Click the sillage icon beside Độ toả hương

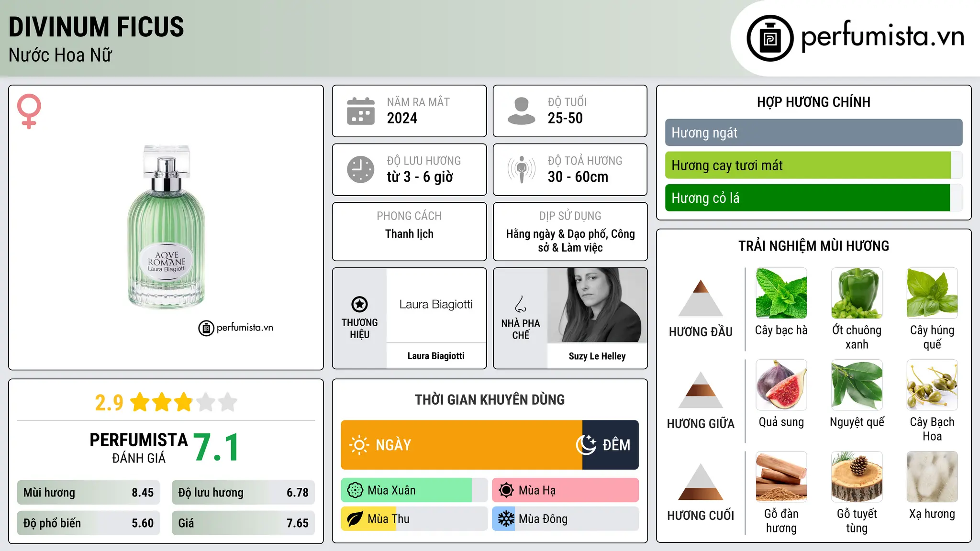coord(522,169)
